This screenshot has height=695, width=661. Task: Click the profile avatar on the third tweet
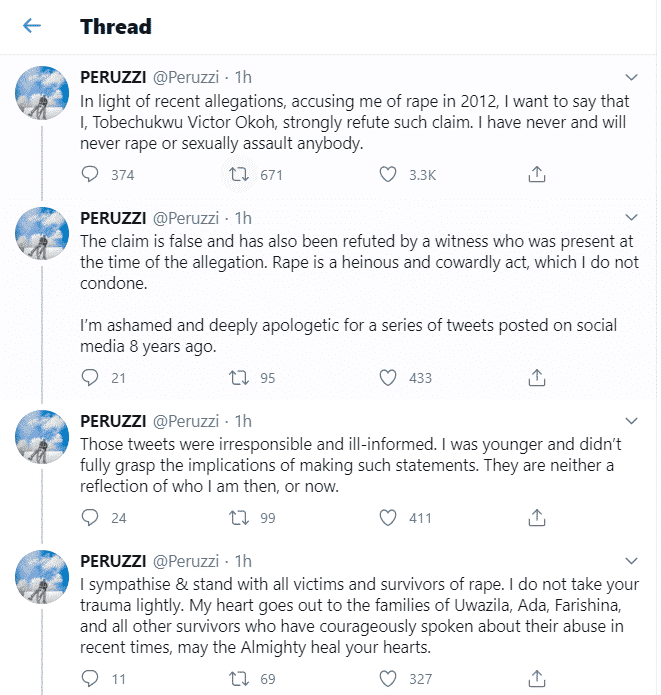[x=43, y=440]
